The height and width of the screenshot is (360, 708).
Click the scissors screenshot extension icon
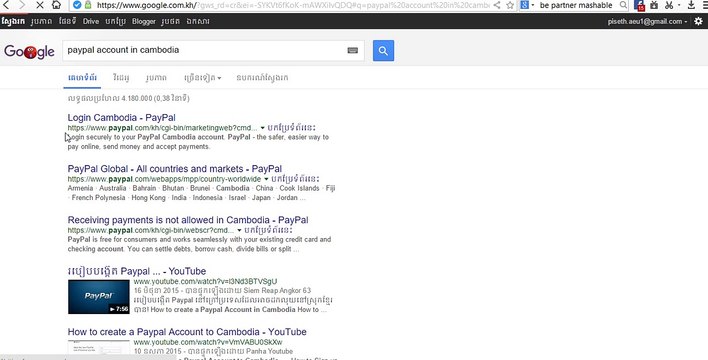coord(669,5)
